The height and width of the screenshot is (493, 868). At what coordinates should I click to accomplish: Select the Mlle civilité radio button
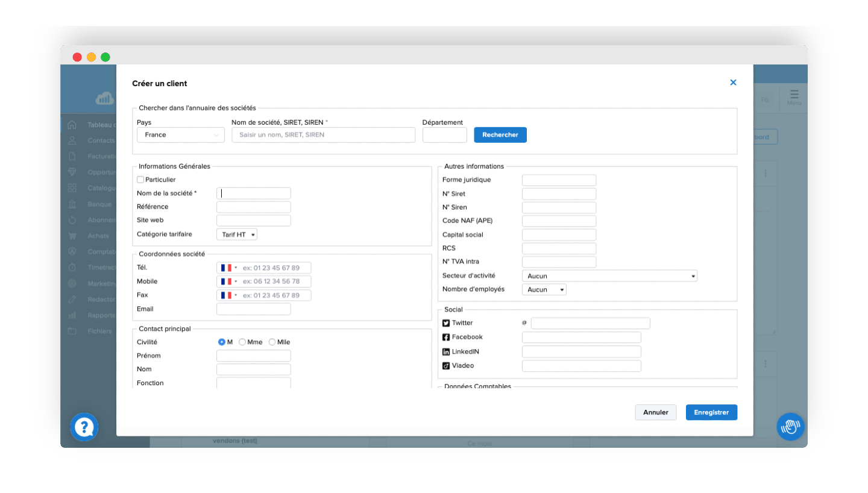272,342
